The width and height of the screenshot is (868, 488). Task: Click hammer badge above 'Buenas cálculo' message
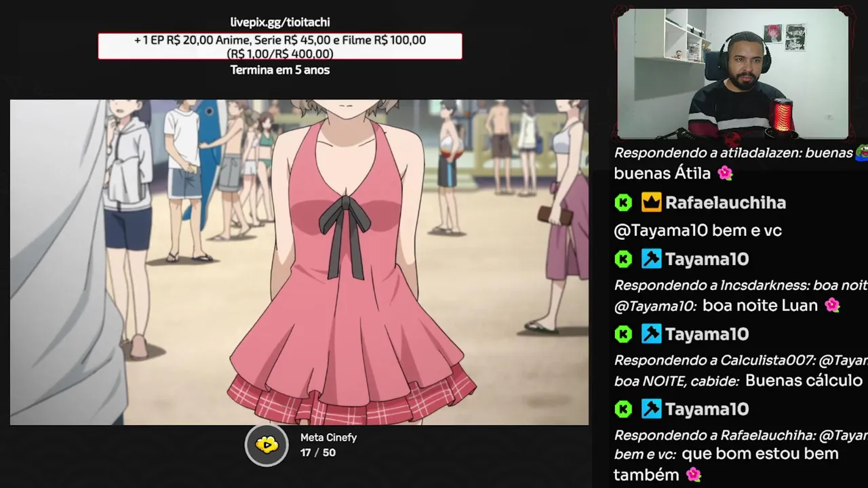pos(651,334)
